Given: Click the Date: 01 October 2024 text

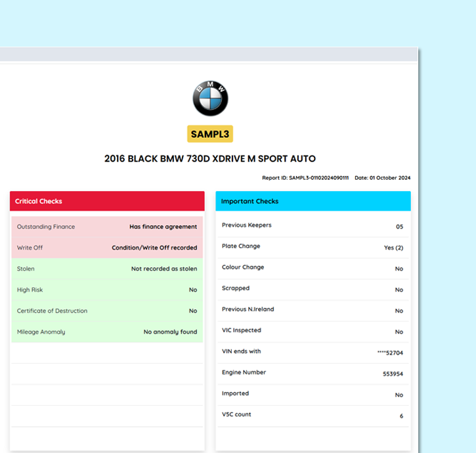Looking at the screenshot, I should click(383, 178).
